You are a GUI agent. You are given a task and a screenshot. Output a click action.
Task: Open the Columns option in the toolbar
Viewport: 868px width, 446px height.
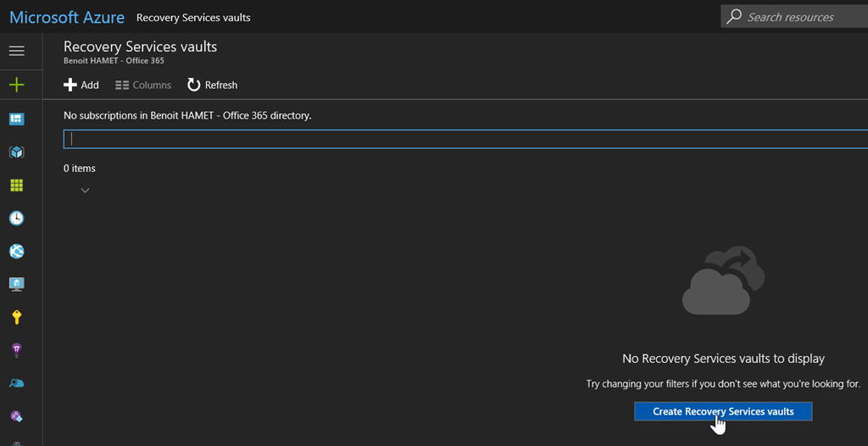(143, 85)
